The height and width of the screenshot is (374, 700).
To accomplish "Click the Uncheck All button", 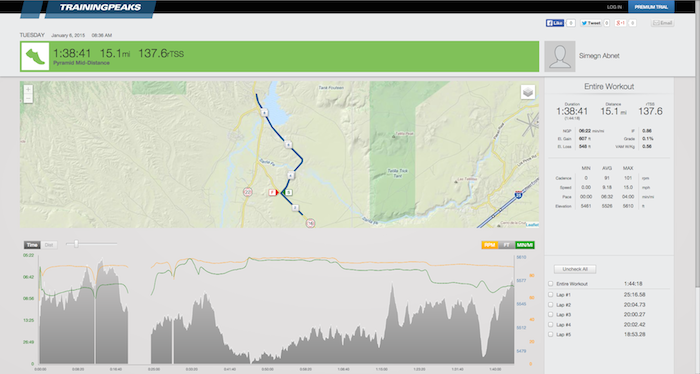I will [575, 269].
